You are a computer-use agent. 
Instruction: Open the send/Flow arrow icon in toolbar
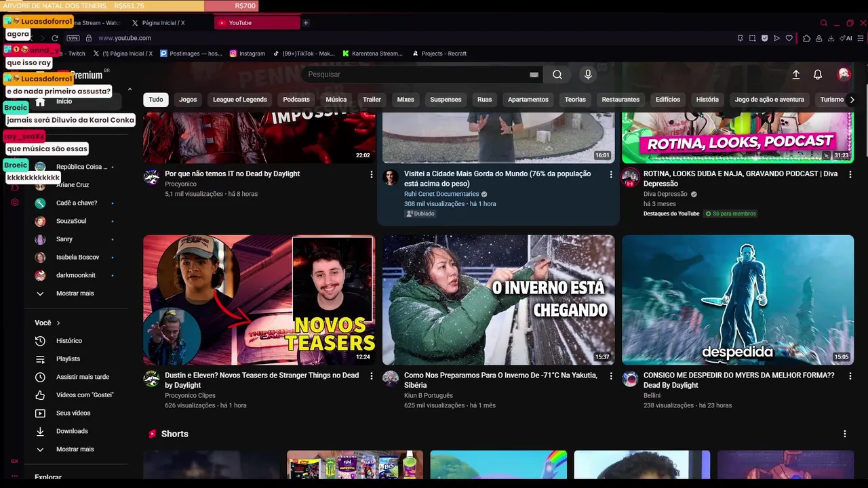tap(776, 38)
